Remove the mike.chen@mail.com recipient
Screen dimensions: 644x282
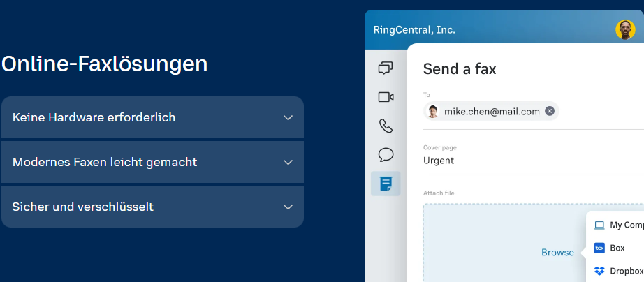[x=550, y=111]
